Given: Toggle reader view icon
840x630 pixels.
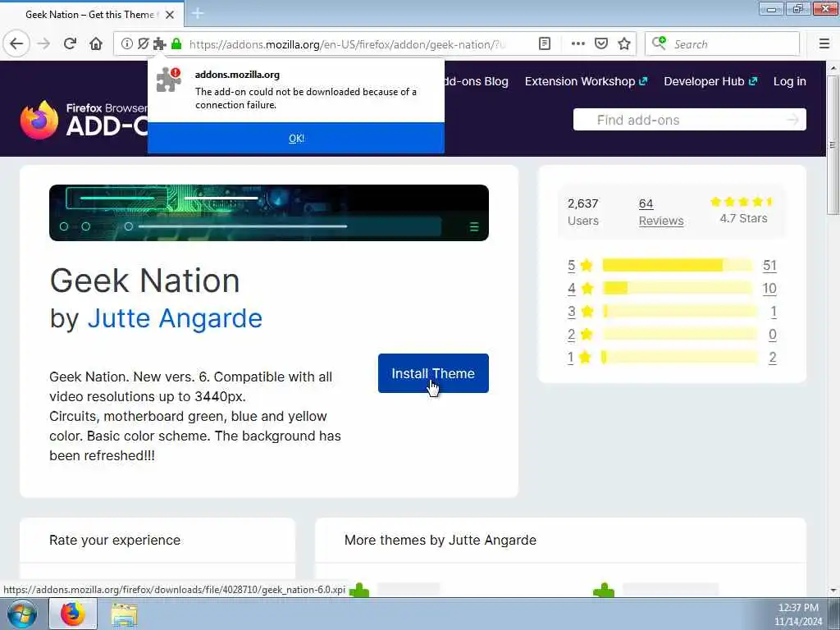Looking at the screenshot, I should pyautogui.click(x=545, y=44).
